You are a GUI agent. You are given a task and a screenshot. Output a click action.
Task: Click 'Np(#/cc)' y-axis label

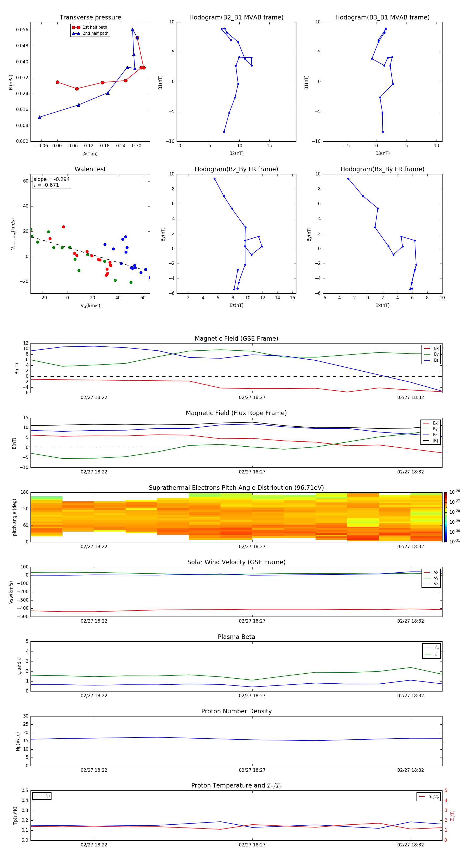click(x=18, y=741)
